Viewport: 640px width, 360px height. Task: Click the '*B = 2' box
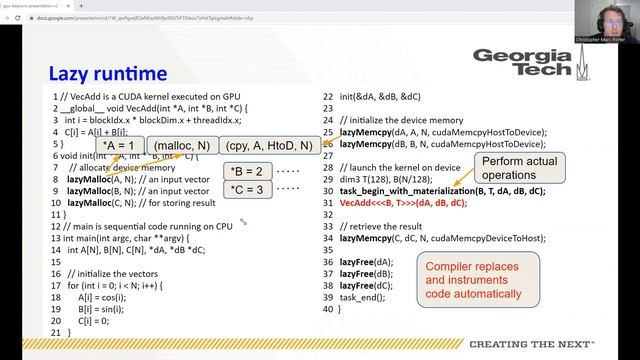coord(248,171)
